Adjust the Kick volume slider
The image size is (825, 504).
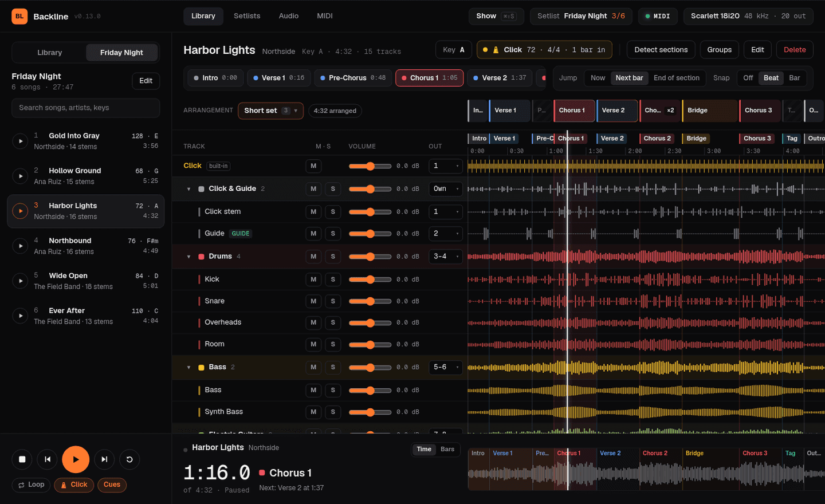pyautogui.click(x=370, y=279)
